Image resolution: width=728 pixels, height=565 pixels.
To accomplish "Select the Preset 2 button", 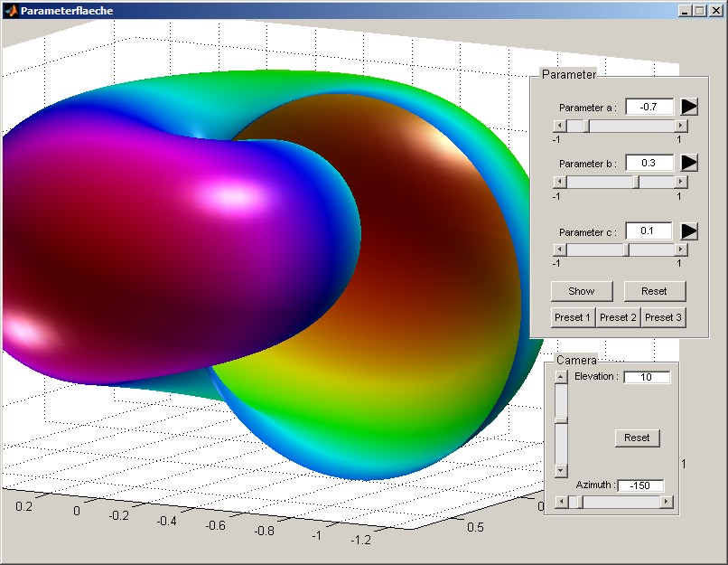I will click(x=618, y=317).
